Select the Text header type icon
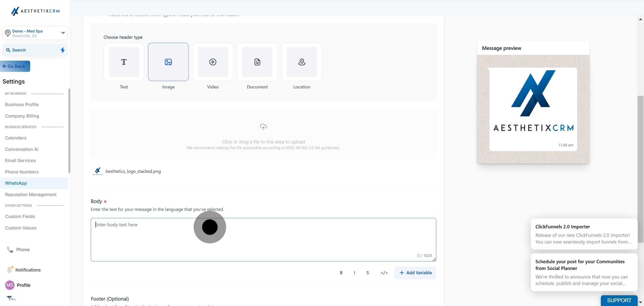This screenshot has width=644, height=306. (x=124, y=62)
